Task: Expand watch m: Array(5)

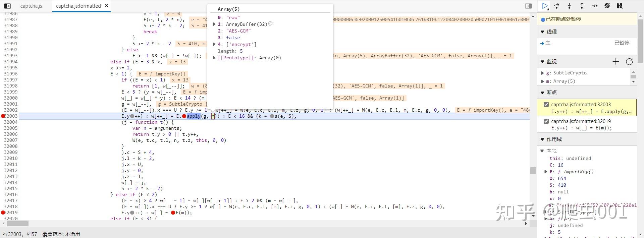Action: 543,81
